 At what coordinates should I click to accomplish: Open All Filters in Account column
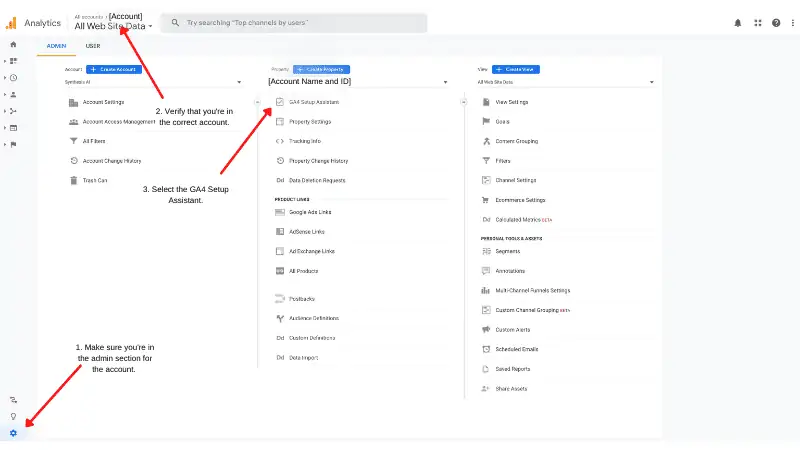[x=94, y=141]
